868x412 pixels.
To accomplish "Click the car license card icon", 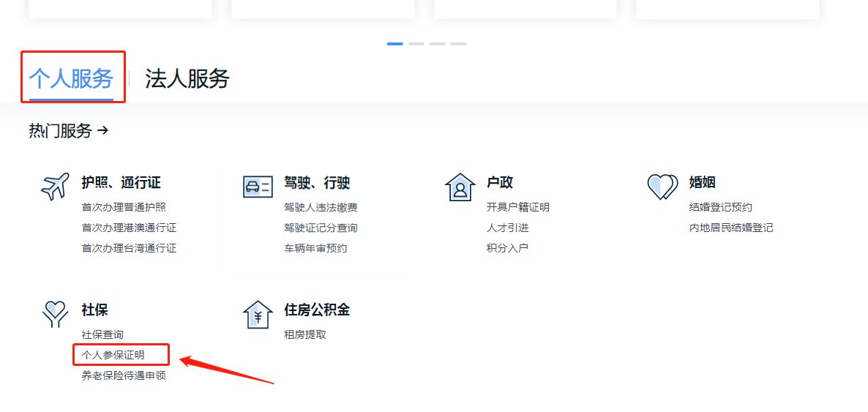I will pos(258,187).
